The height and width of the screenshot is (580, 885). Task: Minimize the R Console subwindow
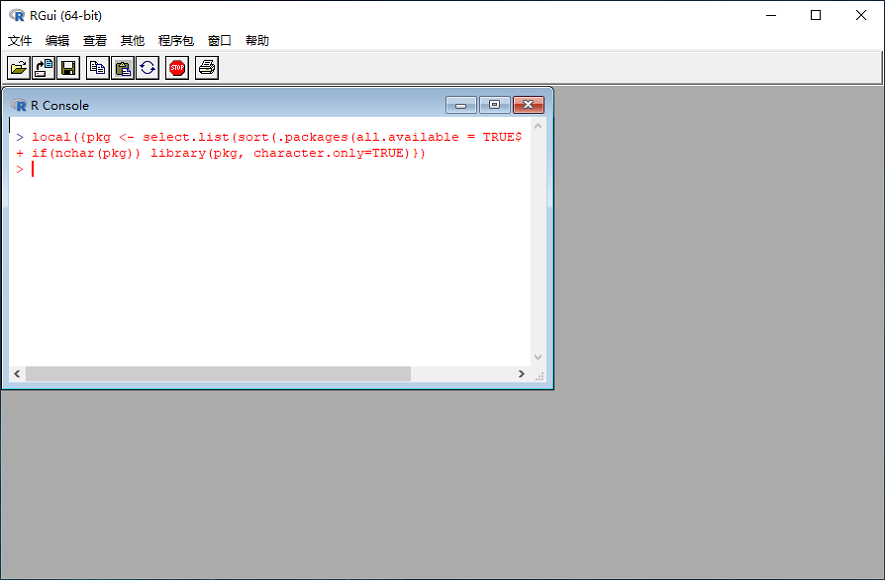click(461, 105)
